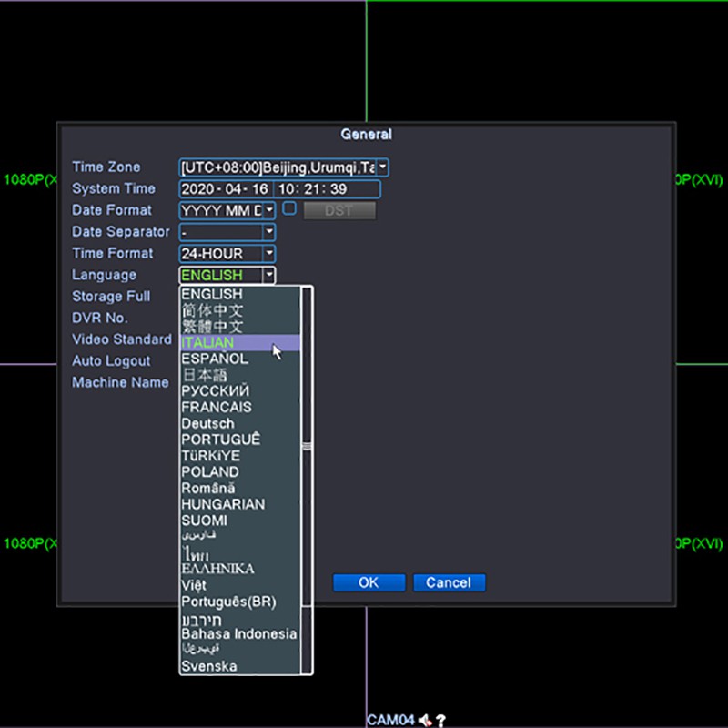Click the greyed DST button
Image resolution: width=728 pixels, height=728 pixels.
point(339,211)
